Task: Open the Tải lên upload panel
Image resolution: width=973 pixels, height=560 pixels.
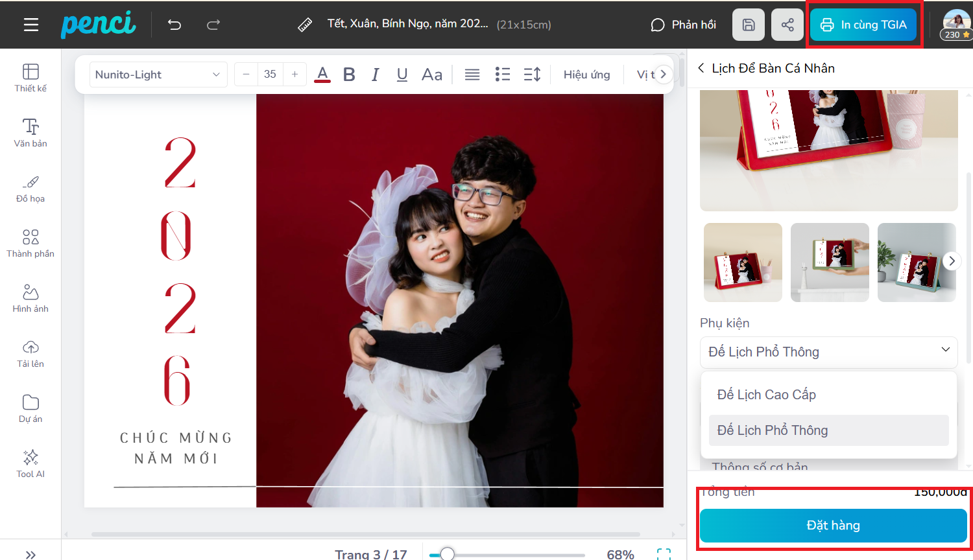Action: [x=30, y=353]
